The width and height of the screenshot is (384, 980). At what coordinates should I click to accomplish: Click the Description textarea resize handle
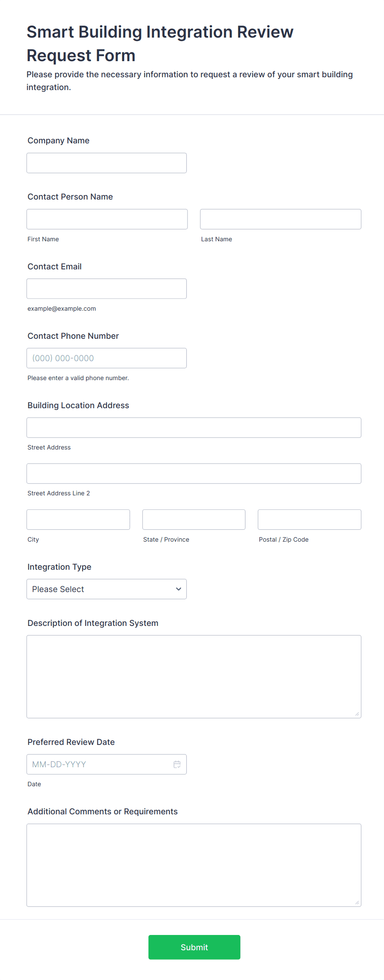coord(357,714)
